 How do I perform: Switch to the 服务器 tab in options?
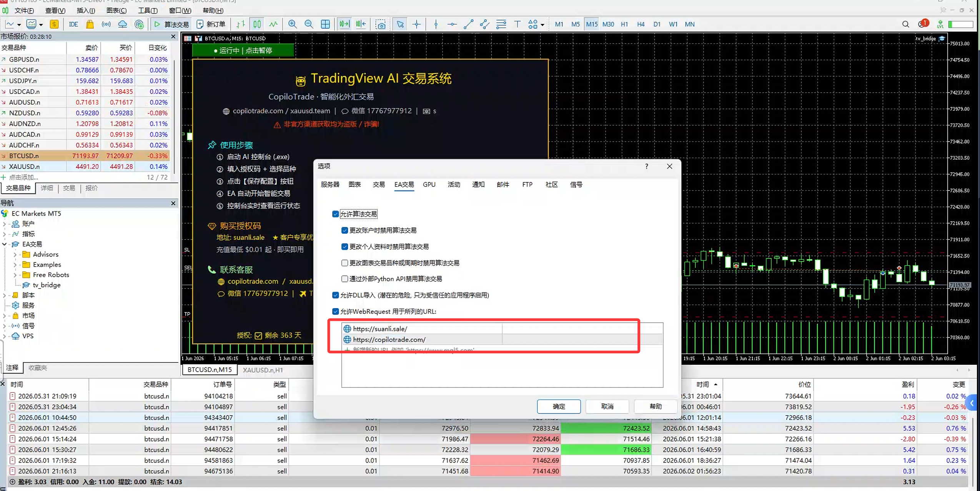coord(330,185)
